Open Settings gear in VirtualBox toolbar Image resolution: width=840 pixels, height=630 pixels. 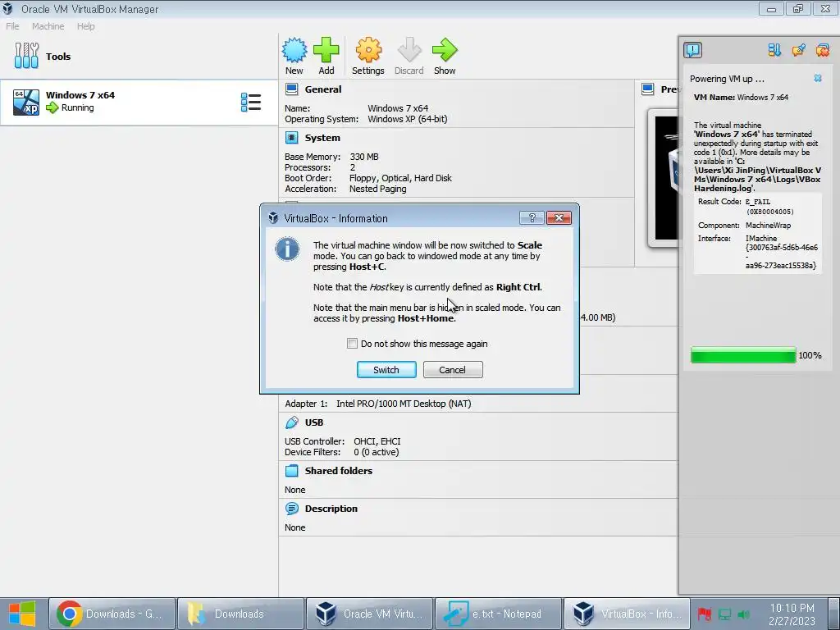point(368,57)
